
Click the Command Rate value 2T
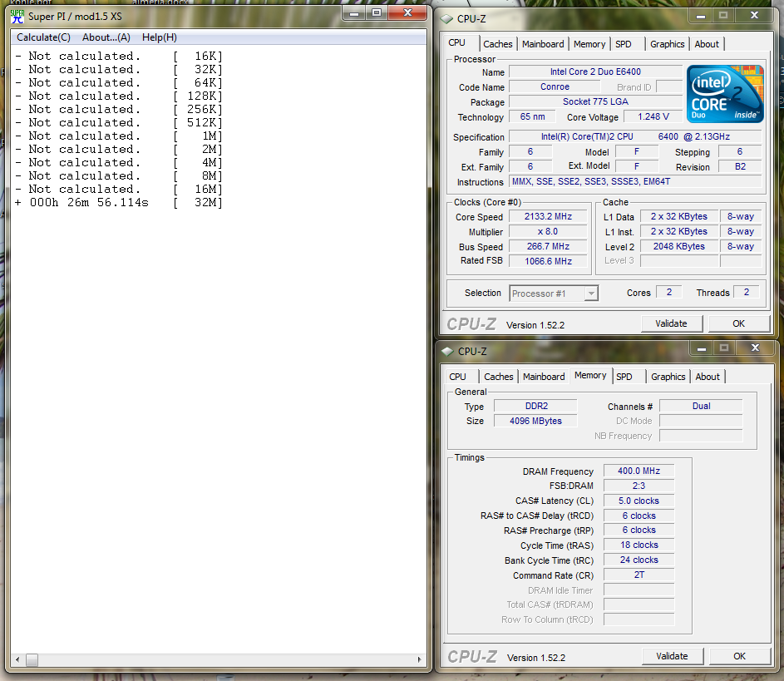tap(639, 575)
